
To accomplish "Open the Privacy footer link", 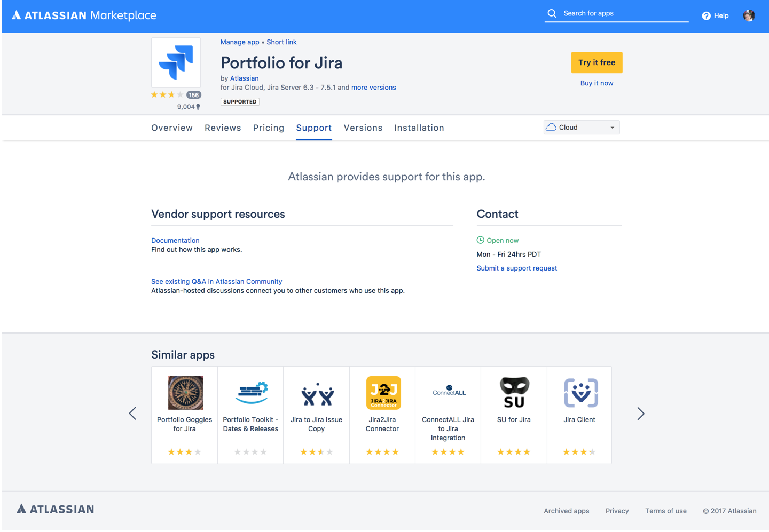I will (617, 511).
